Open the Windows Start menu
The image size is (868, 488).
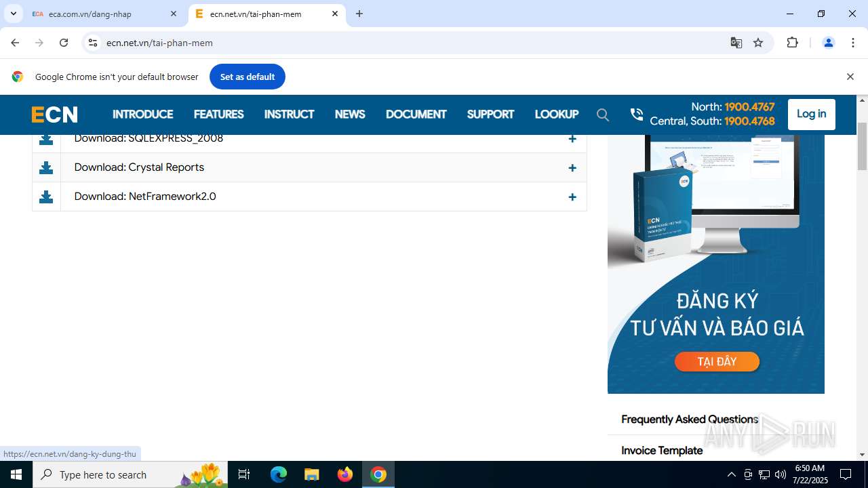click(16, 474)
